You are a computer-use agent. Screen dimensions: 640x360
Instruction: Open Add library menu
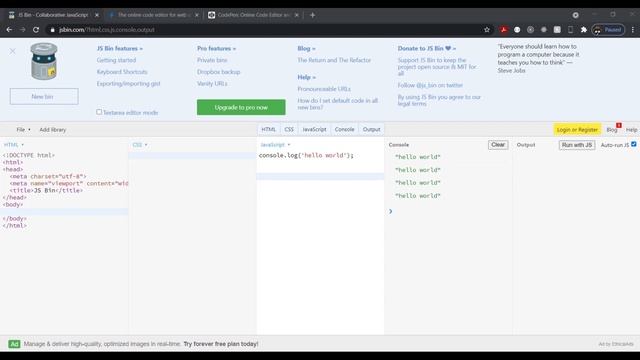click(x=53, y=130)
